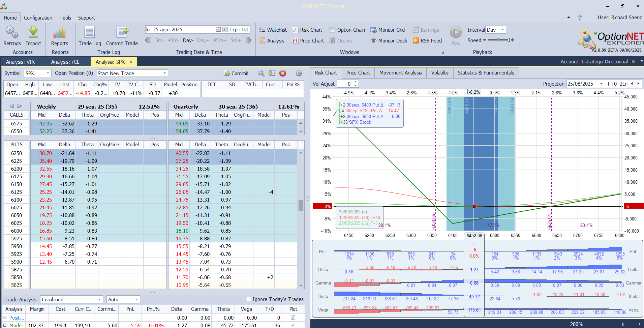The height and width of the screenshot is (328, 644).
Task: Open the Start New Trade dropdown
Action: tap(164, 73)
